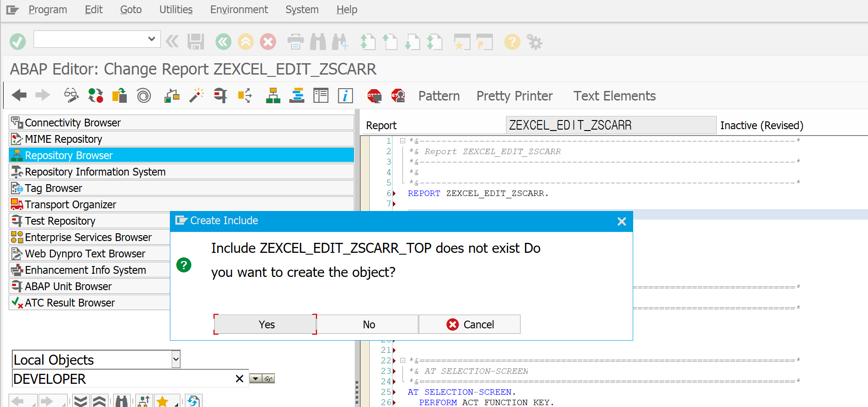Click the green Back double-arrow icon
This screenshot has width=868, height=407.
(x=223, y=42)
